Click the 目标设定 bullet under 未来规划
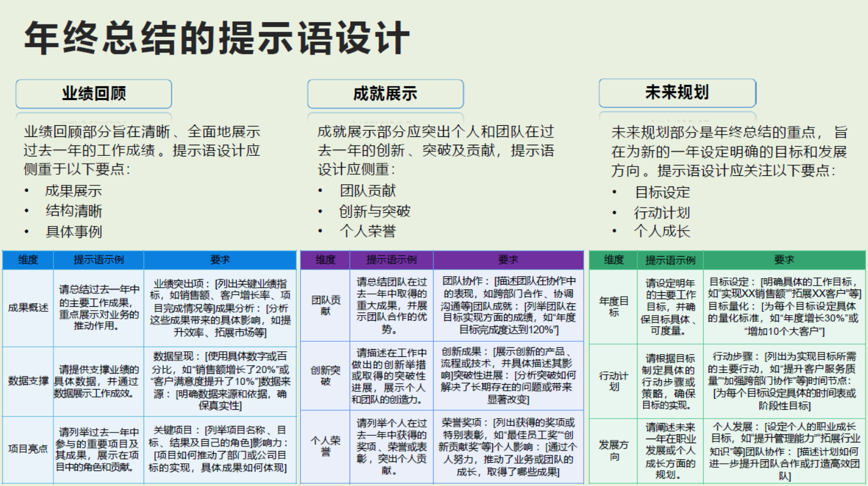 click(662, 193)
